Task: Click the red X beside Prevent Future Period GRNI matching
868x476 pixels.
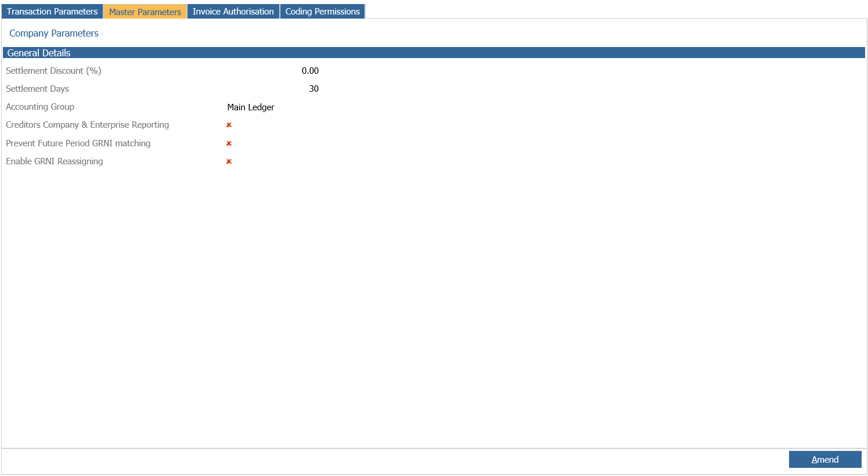Action: [x=229, y=143]
